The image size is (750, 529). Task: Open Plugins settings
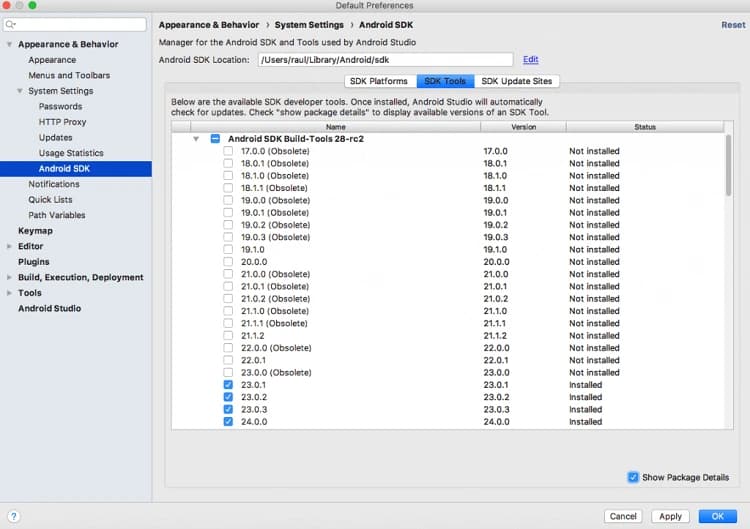[x=33, y=262]
